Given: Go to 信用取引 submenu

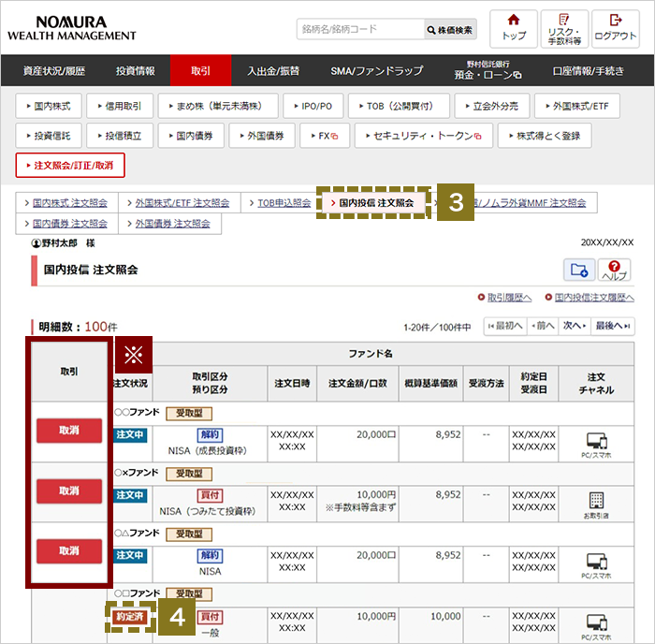Looking at the screenshot, I should click(x=120, y=106).
